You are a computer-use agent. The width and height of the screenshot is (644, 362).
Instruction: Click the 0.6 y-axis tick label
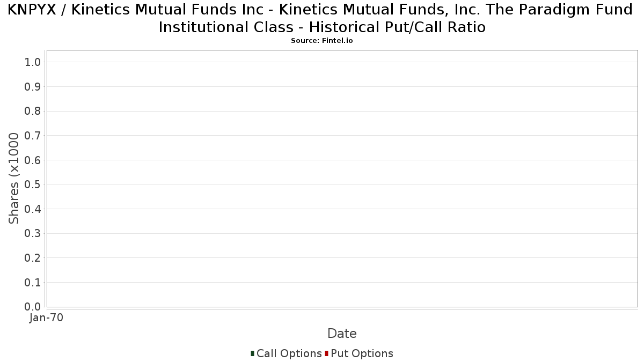[x=33, y=160]
